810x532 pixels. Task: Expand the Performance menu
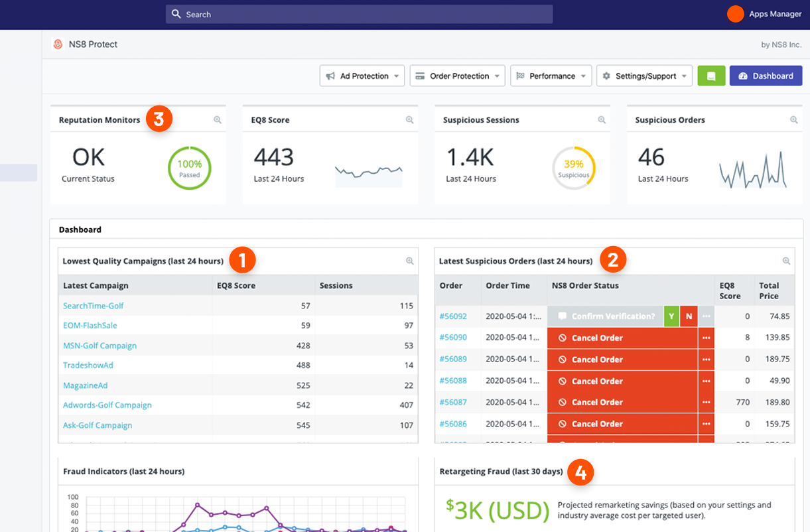point(551,76)
